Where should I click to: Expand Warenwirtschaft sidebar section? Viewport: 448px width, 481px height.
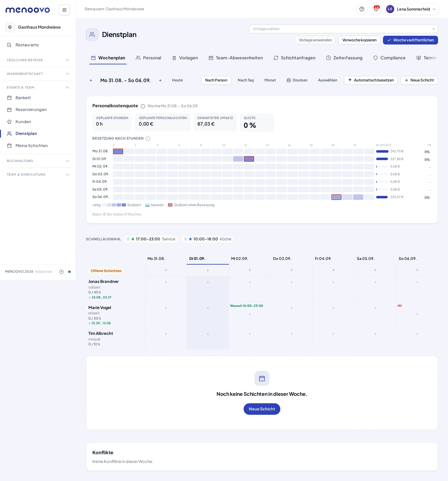[38, 74]
